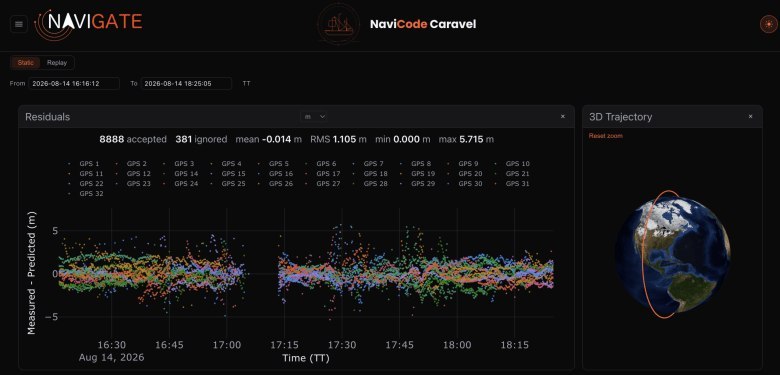Open the hamburger menu button

[19, 24]
